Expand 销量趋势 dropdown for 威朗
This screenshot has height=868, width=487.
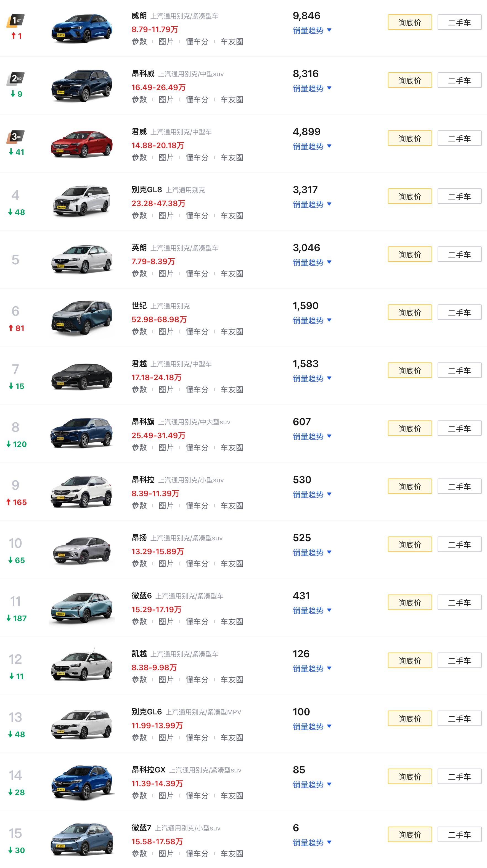(312, 30)
